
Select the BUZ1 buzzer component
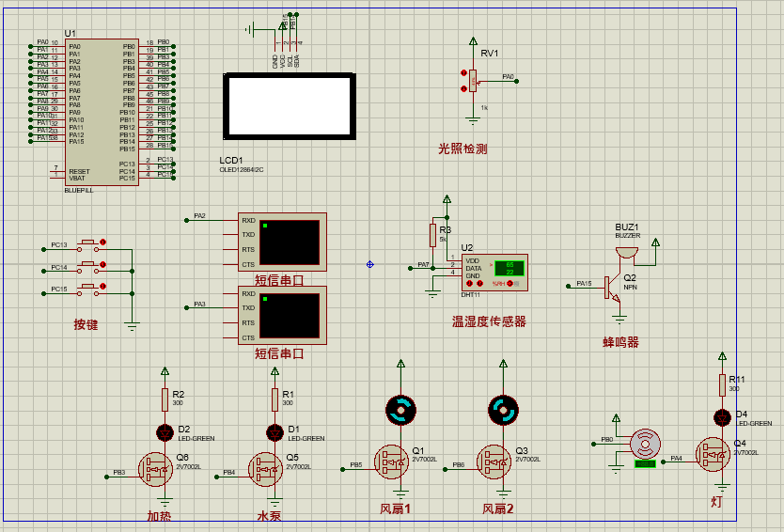coord(627,253)
